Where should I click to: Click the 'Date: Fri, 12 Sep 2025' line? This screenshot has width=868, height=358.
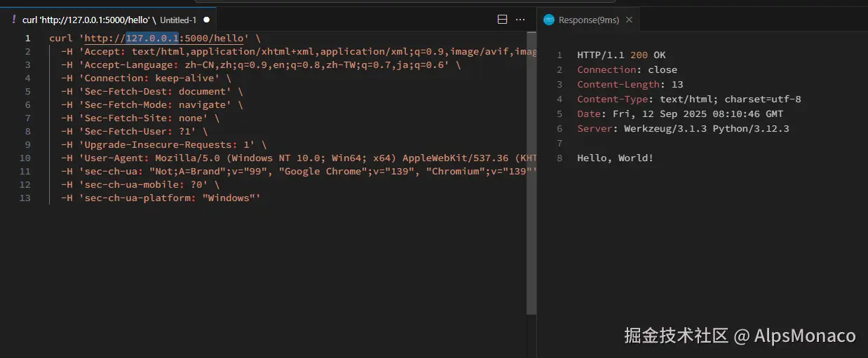click(680, 113)
